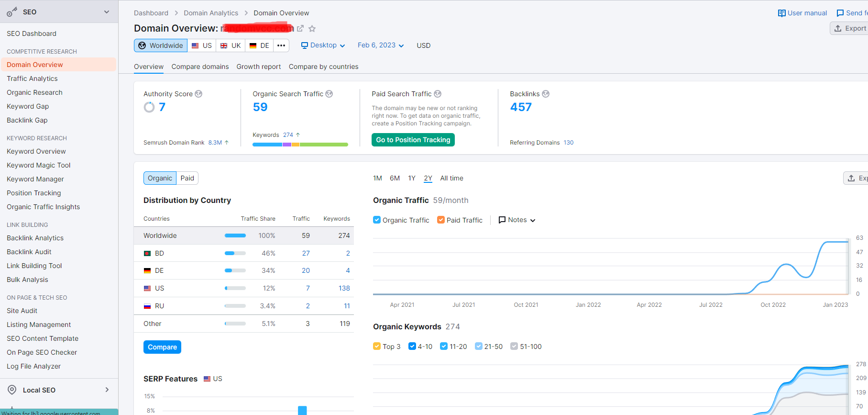
Task: Toggle the 51-100 keywords checkbox
Action: [x=514, y=346]
